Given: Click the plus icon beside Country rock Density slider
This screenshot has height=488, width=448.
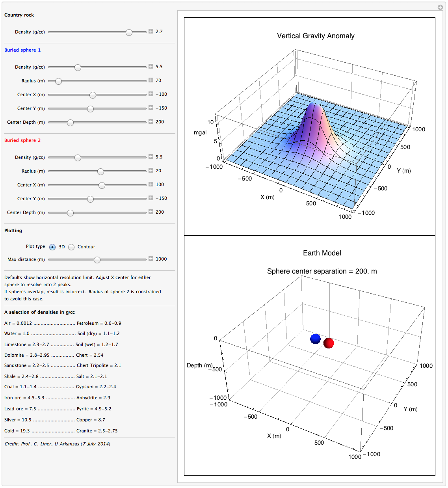Looking at the screenshot, I should point(151,32).
